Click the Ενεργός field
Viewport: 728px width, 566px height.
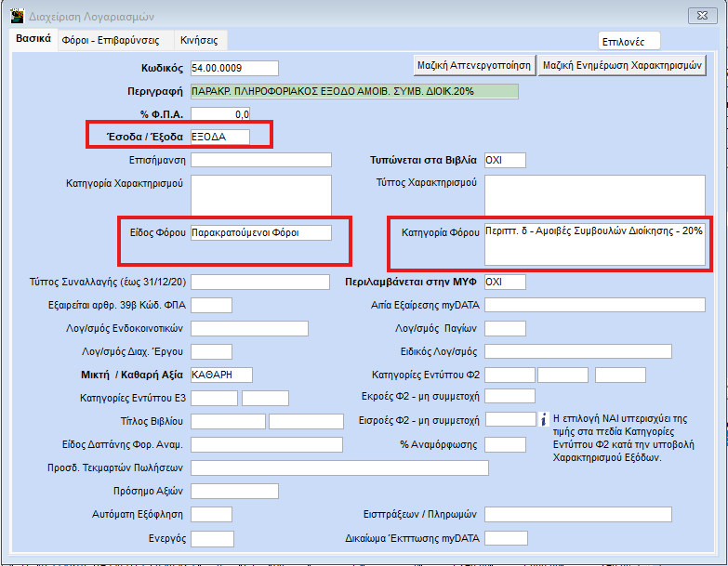tap(211, 538)
